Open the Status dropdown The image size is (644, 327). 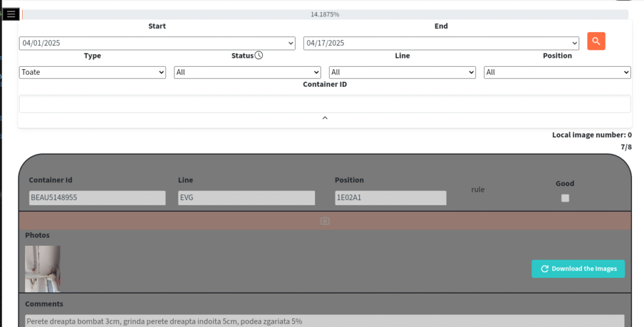tap(247, 72)
